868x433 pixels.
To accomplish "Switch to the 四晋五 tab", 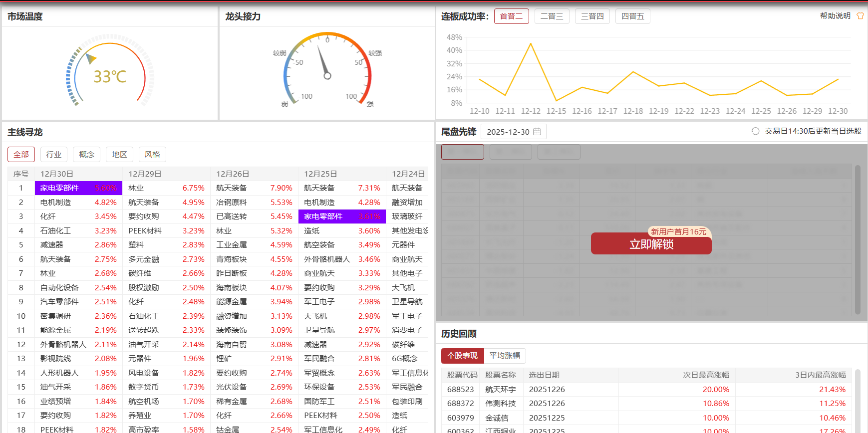I will [632, 16].
